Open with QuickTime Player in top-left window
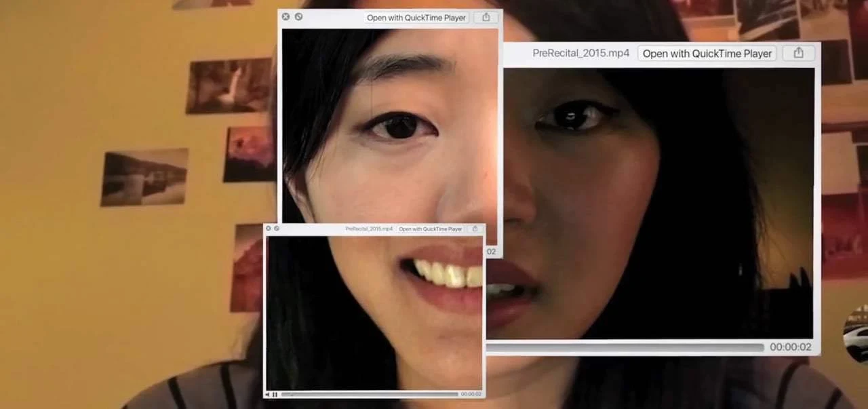 click(x=416, y=18)
